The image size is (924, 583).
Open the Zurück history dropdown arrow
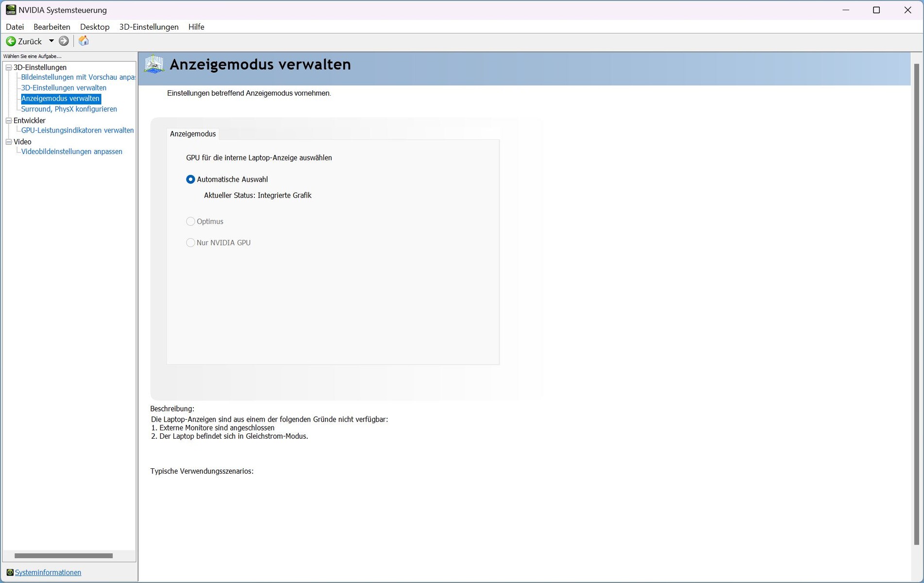tap(51, 41)
